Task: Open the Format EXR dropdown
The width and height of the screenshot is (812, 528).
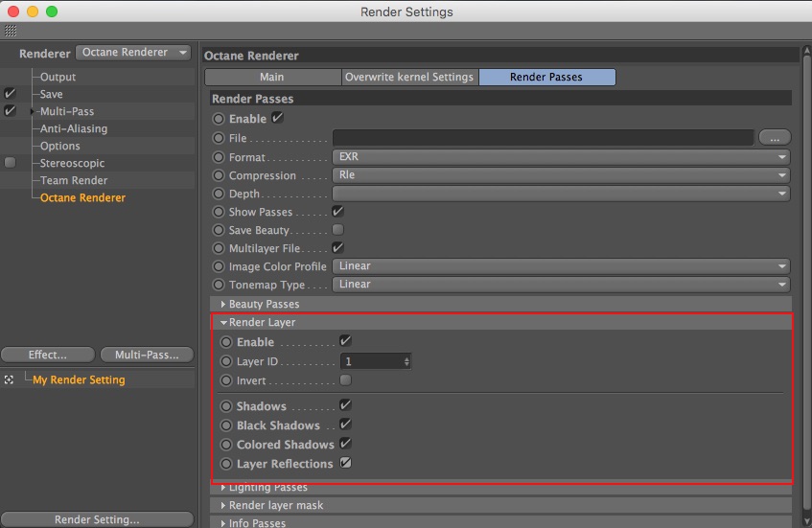Action: pos(561,157)
